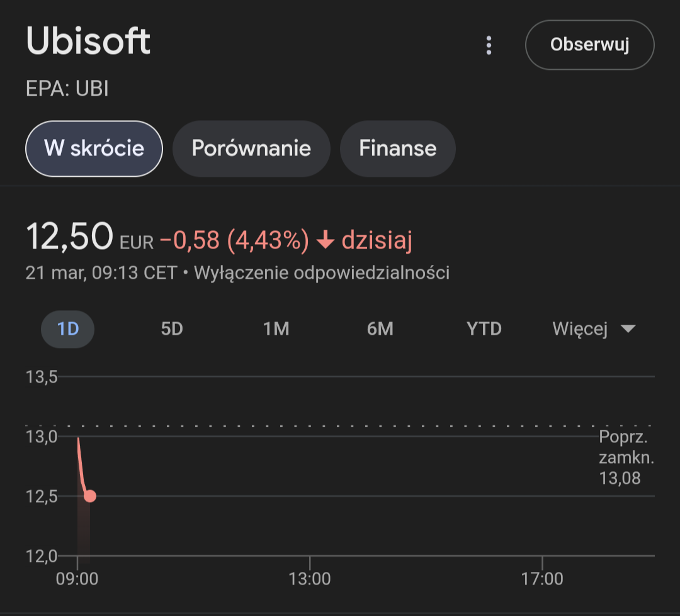Image resolution: width=680 pixels, height=616 pixels.
Task: Switch to the Porównanie tab
Action: (251, 148)
